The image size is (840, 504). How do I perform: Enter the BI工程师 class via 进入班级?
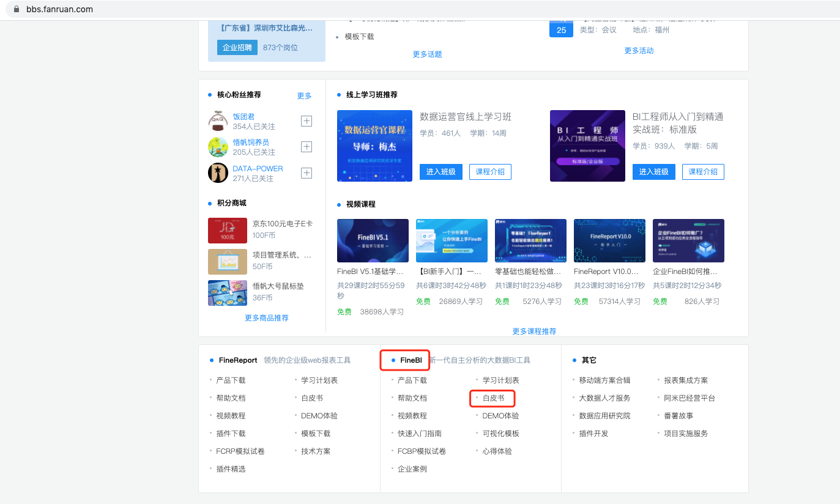pyautogui.click(x=654, y=172)
